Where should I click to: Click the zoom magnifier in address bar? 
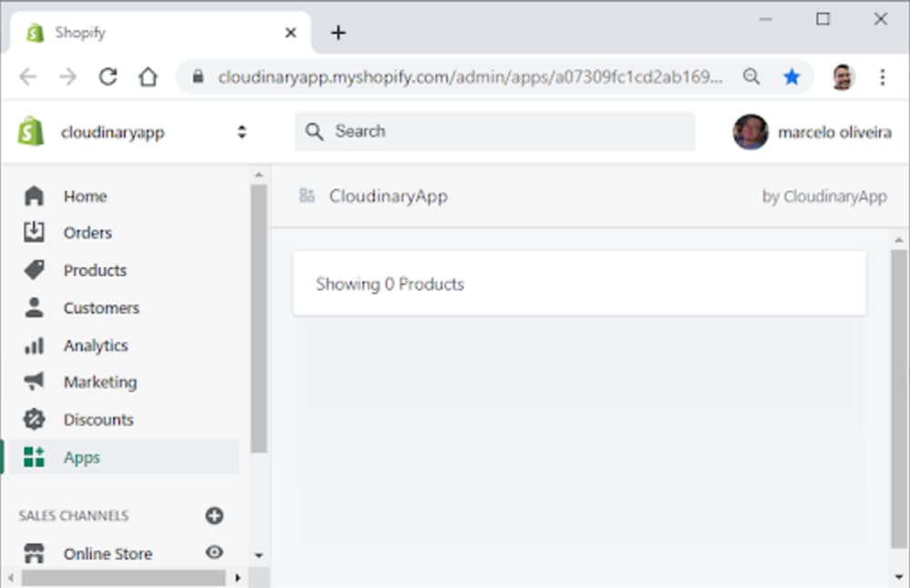pyautogui.click(x=752, y=76)
